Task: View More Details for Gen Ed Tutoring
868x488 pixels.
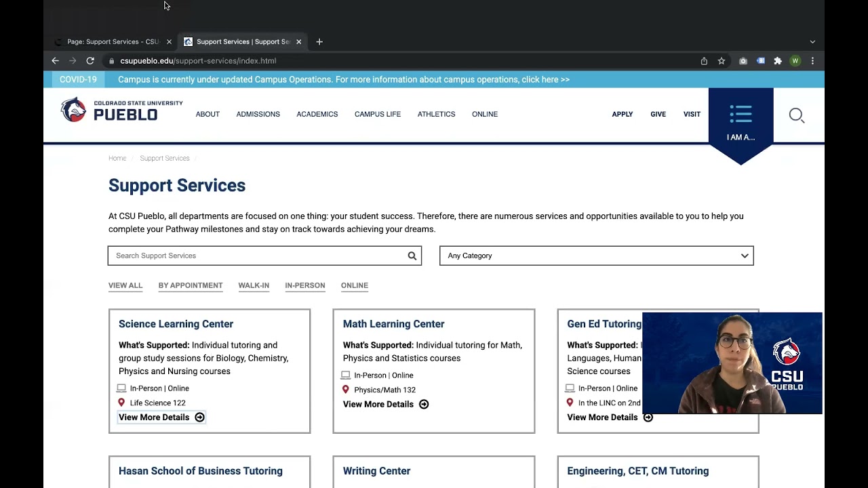Action: click(610, 417)
